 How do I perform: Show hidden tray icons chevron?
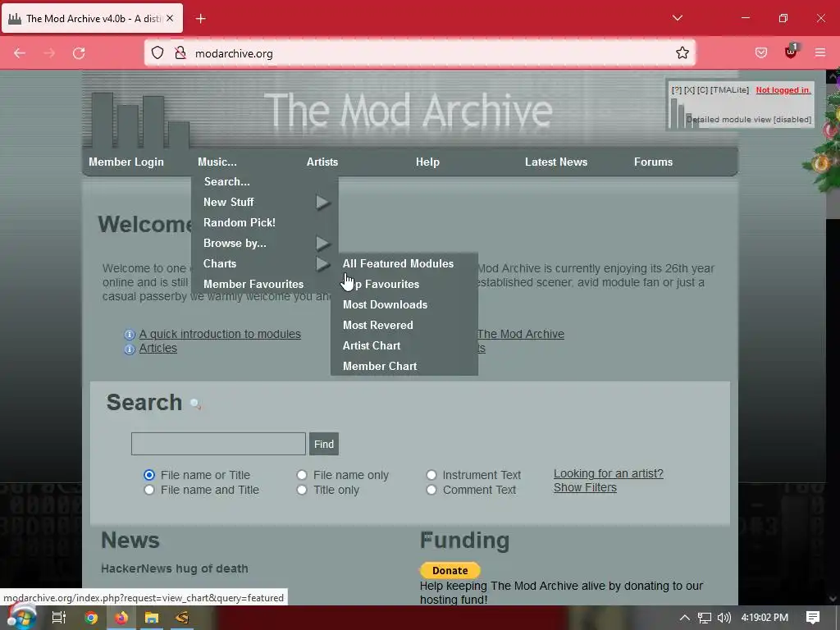point(685,617)
